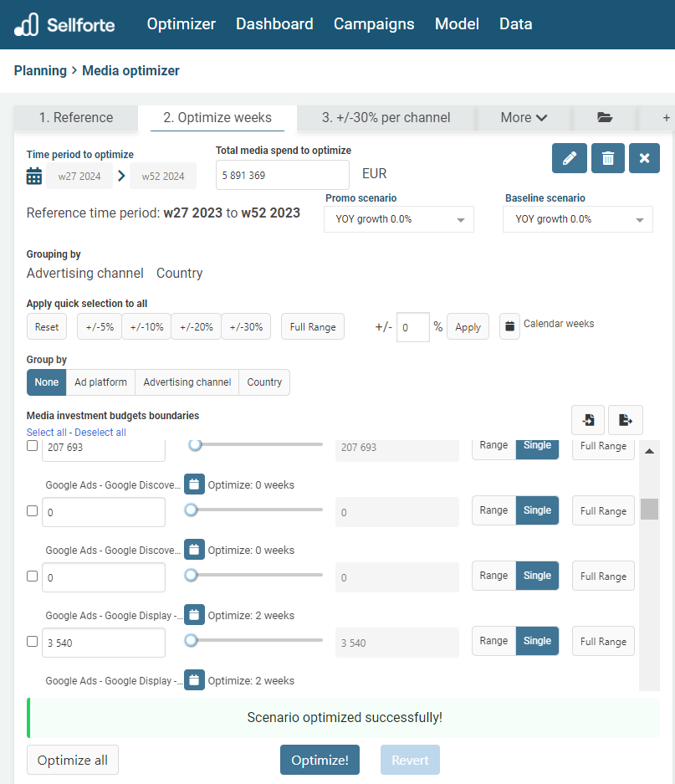Image resolution: width=675 pixels, height=784 pixels.
Task: Select Ad platform grouping toggle
Action: [x=100, y=382]
